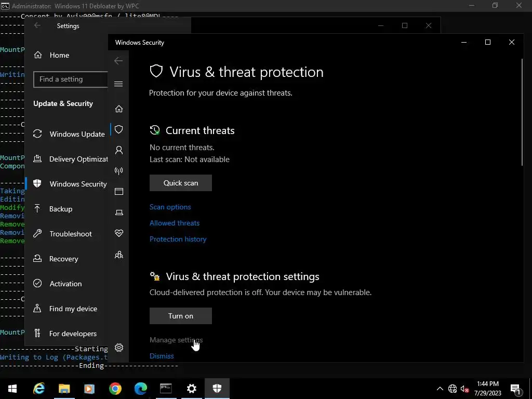Open Allowed threats link
532x399 pixels.
click(175, 223)
